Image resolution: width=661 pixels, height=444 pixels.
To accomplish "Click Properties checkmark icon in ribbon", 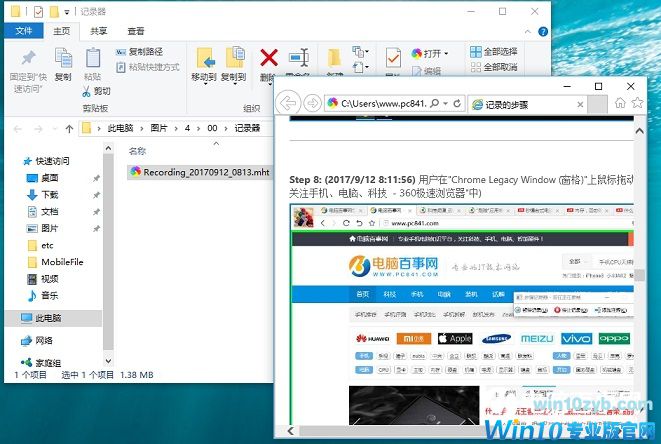I will click(x=393, y=58).
